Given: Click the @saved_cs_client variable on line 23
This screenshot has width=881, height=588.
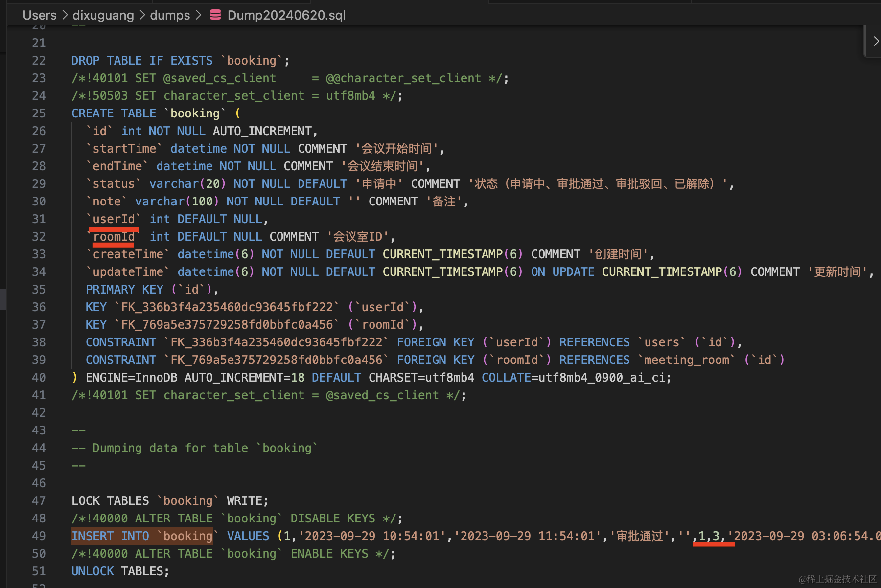Looking at the screenshot, I should tap(220, 78).
